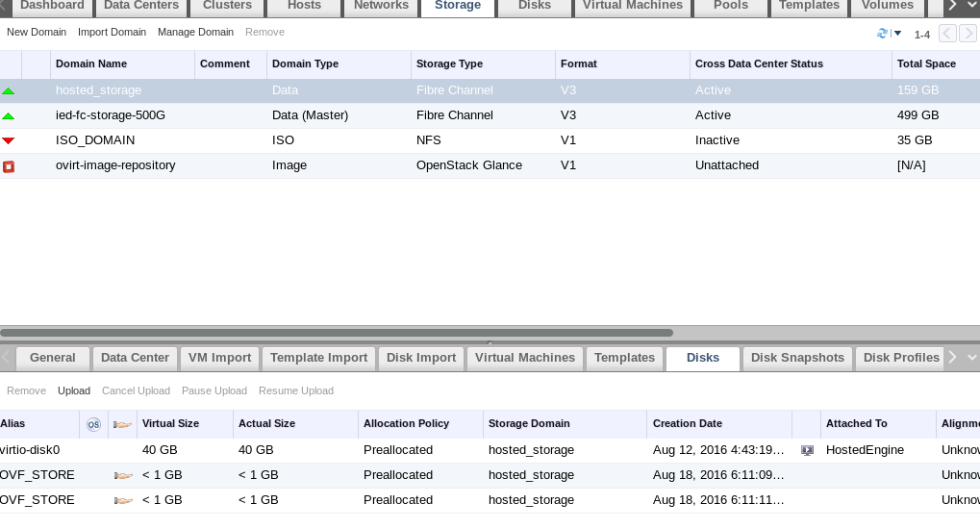Click the horizontal scrollbar under the storage table
Screen dimensions: 980x529
point(337,333)
